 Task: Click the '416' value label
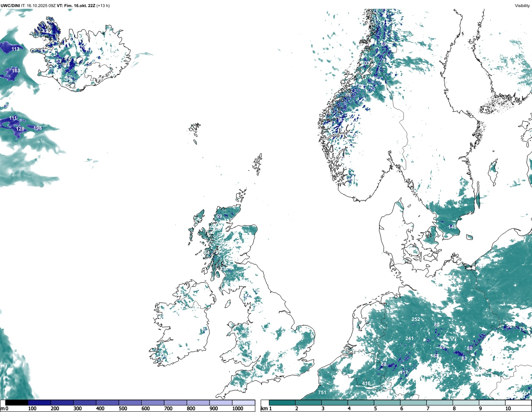[366, 383]
